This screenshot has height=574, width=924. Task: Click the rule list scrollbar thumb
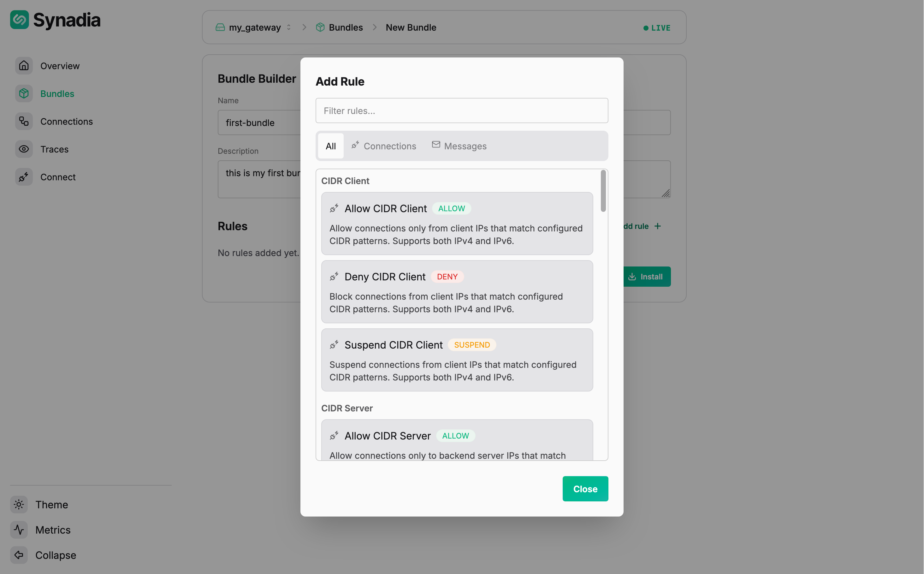(x=603, y=191)
